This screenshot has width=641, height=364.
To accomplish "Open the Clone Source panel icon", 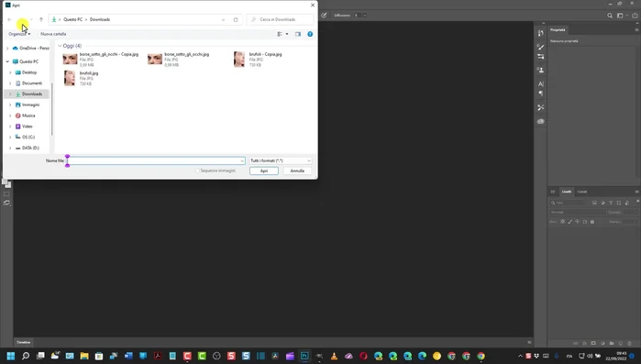I will [x=541, y=71].
